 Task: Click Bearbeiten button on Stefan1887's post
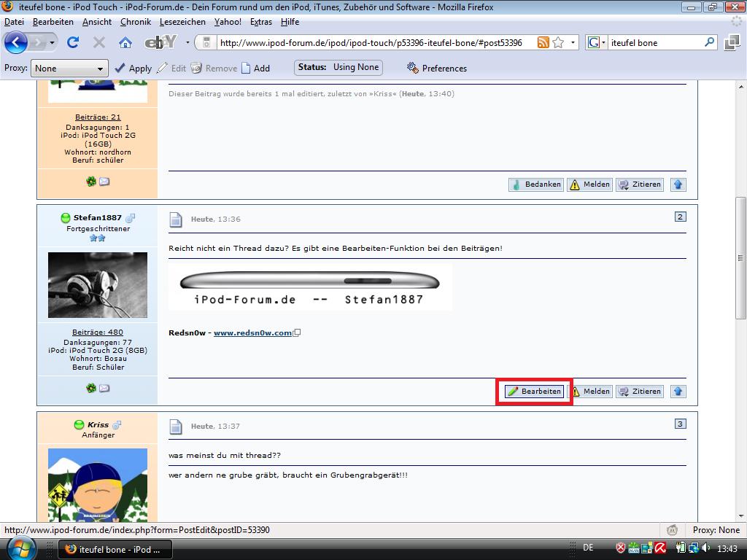coord(534,392)
